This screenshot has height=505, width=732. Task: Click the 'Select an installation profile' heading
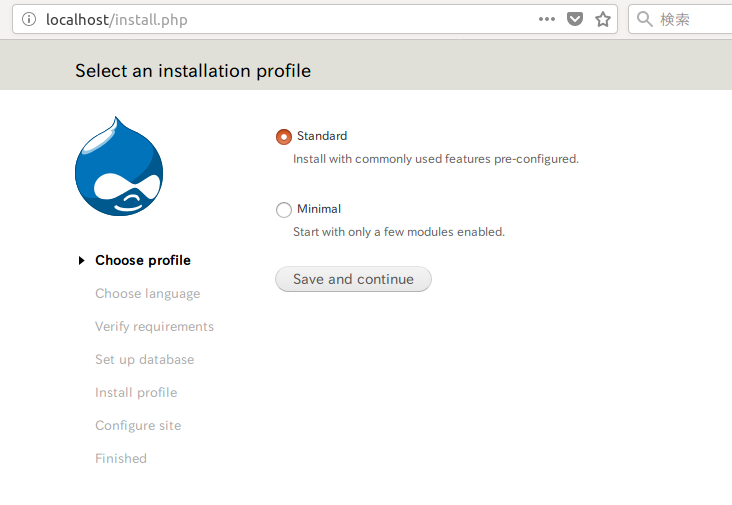point(193,71)
